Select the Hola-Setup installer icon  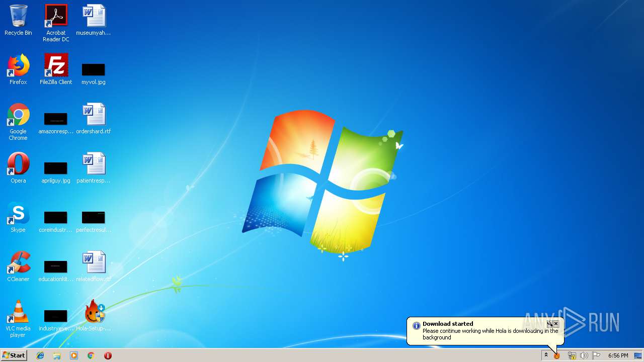[94, 316]
